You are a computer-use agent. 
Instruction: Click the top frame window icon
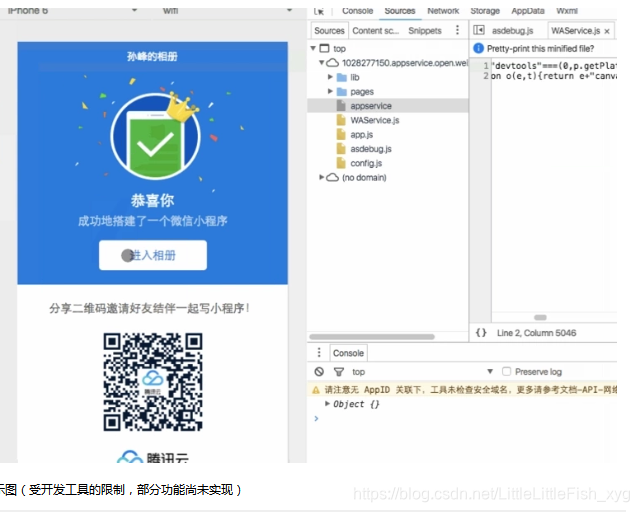click(324, 49)
